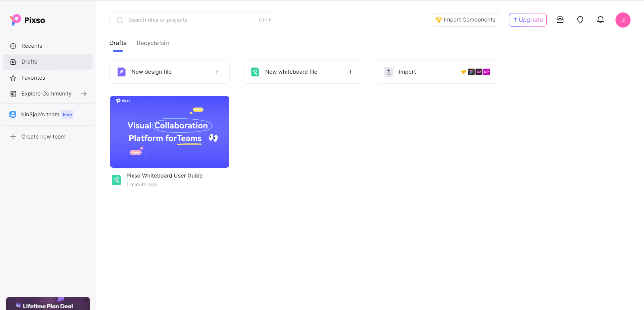Click the '1 minute ago' timestamp
644x310 pixels.
pyautogui.click(x=142, y=185)
